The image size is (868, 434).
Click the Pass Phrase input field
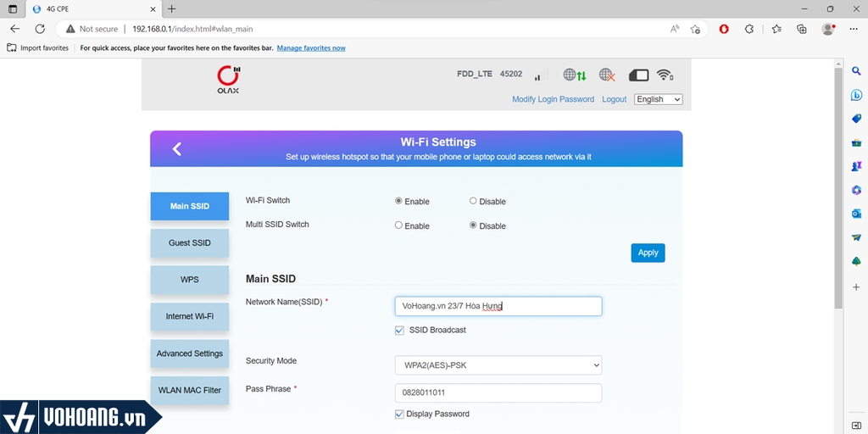[498, 393]
